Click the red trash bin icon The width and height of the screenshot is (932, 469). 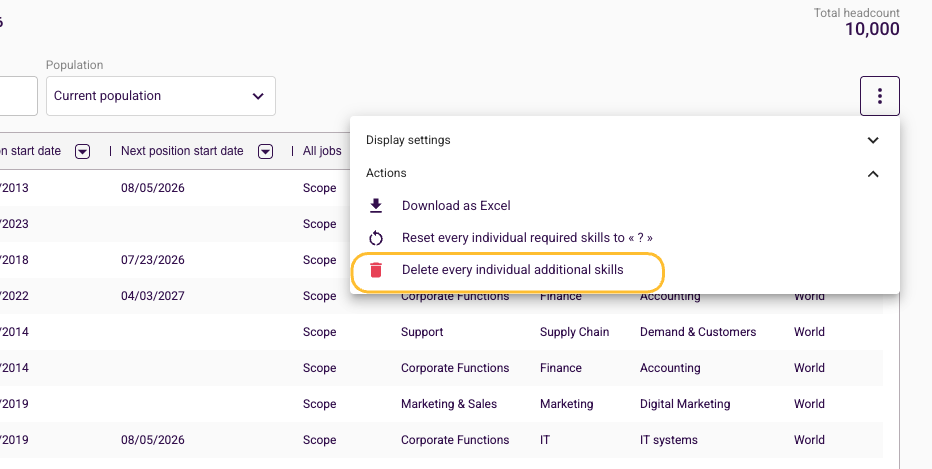click(376, 270)
